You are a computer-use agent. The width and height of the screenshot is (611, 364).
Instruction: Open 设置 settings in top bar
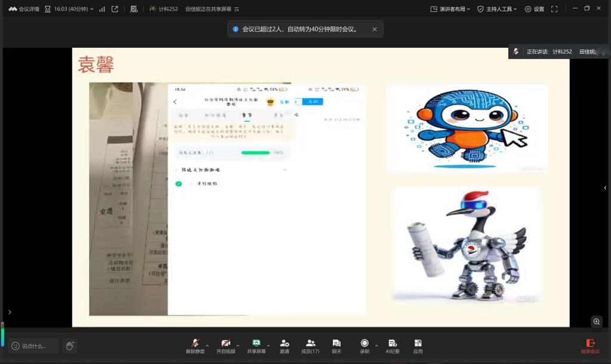pyautogui.click(x=535, y=9)
